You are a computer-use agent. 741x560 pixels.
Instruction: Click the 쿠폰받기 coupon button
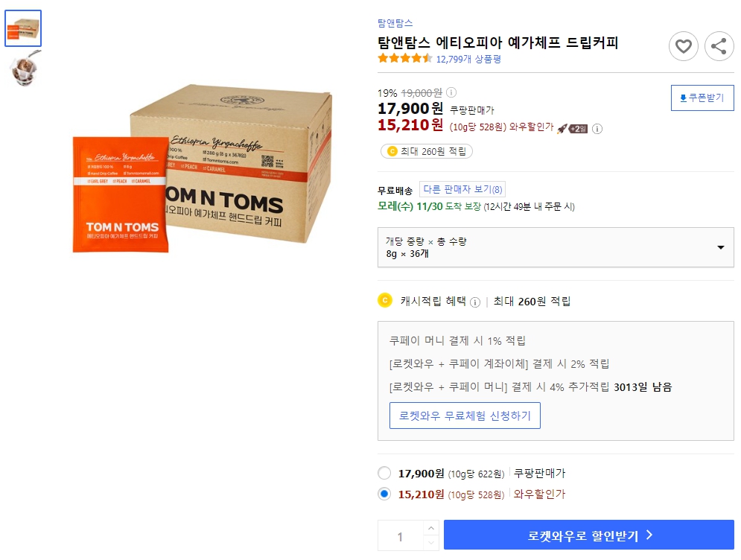702,98
